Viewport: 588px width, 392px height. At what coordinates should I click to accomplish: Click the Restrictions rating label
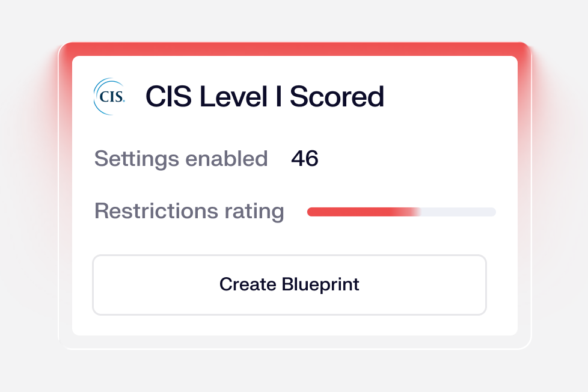(x=189, y=211)
